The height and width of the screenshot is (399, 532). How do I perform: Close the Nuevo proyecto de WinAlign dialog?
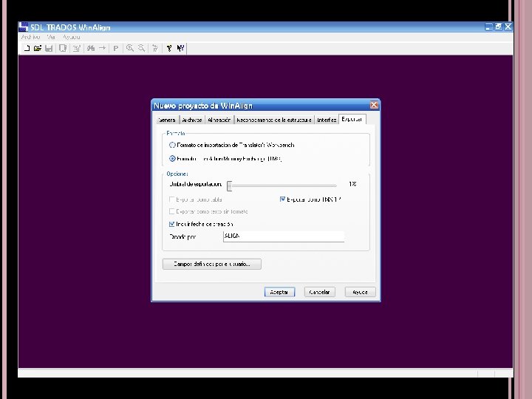374,105
